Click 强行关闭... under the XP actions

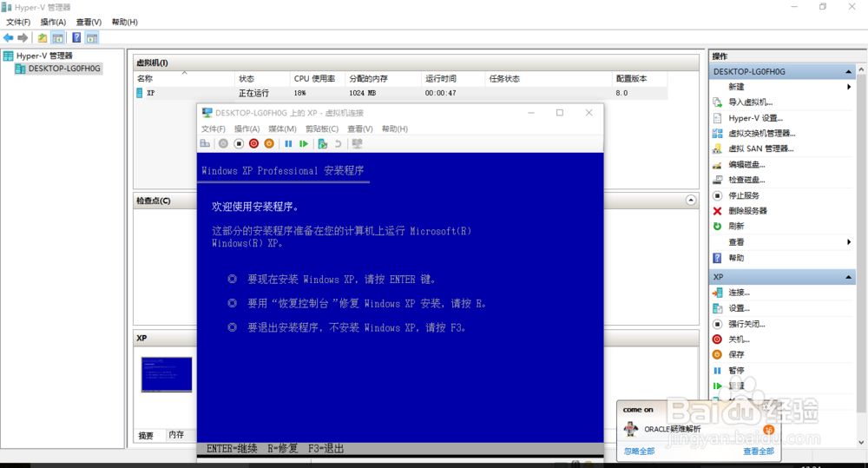(746, 324)
